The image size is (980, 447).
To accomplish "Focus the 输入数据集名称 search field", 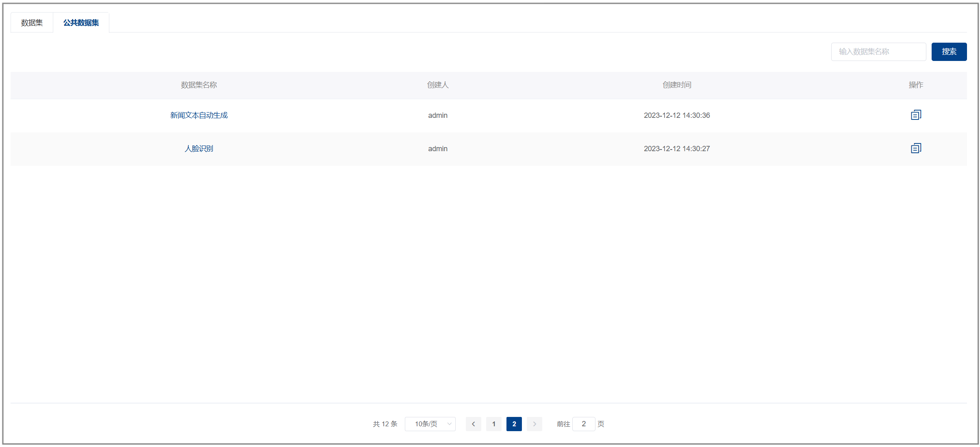I will pyautogui.click(x=878, y=52).
